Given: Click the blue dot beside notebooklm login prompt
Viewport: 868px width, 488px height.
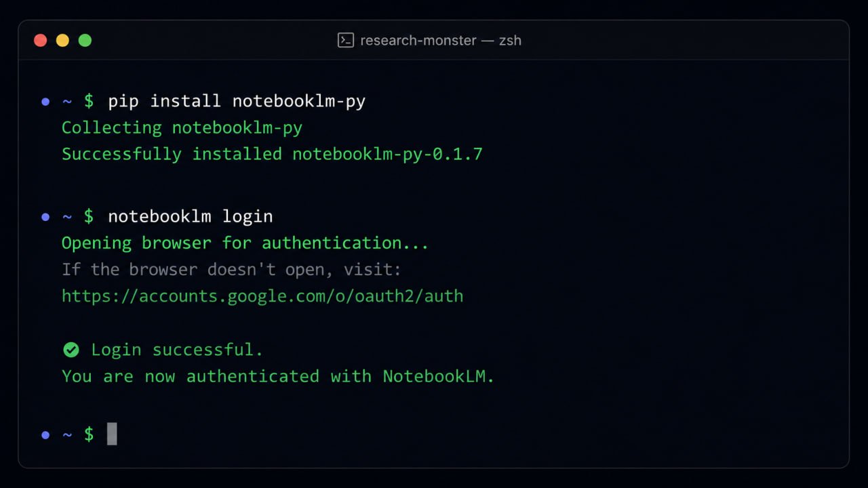Looking at the screenshot, I should [45, 217].
